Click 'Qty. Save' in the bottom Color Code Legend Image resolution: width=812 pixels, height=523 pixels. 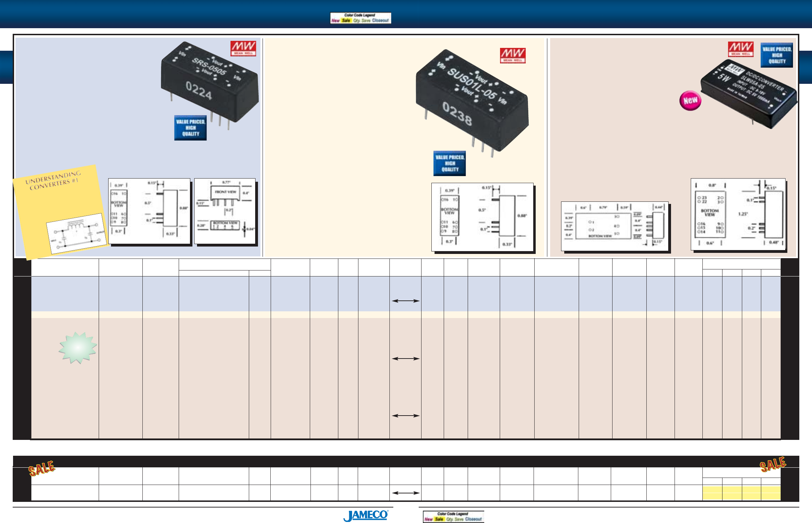point(455,519)
